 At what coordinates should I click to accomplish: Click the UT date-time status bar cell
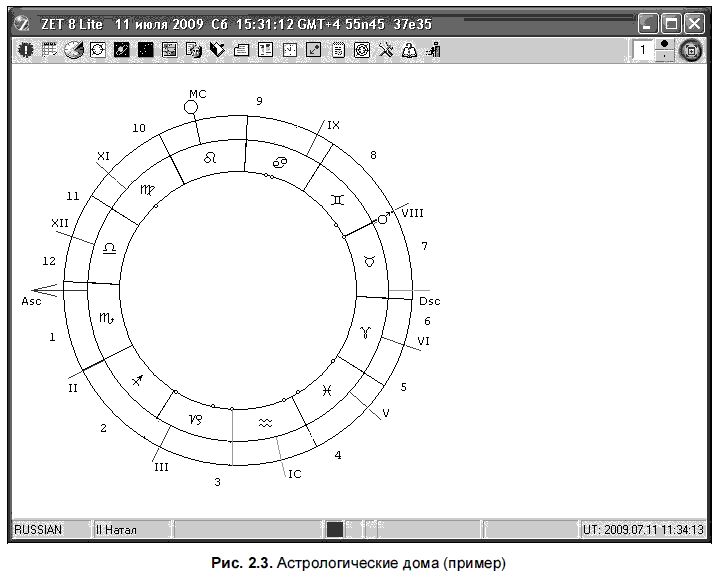[643, 529]
